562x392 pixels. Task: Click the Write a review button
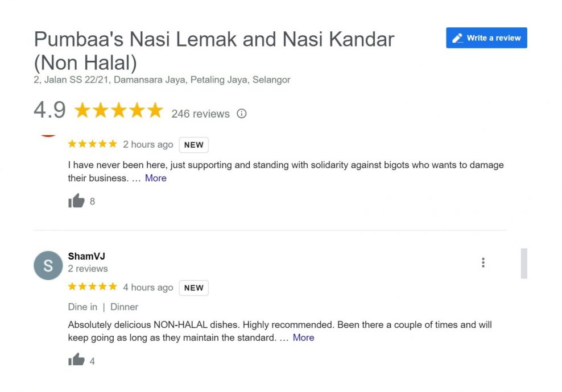pyautogui.click(x=486, y=38)
